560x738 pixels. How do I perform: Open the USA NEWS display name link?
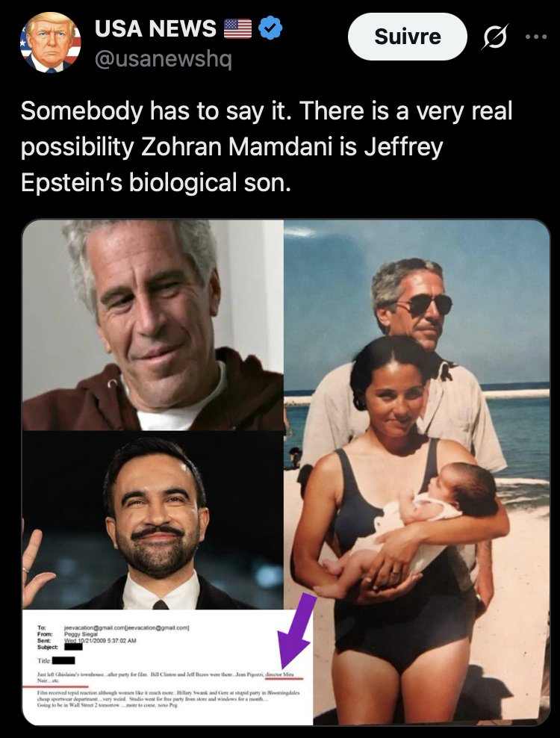click(155, 29)
